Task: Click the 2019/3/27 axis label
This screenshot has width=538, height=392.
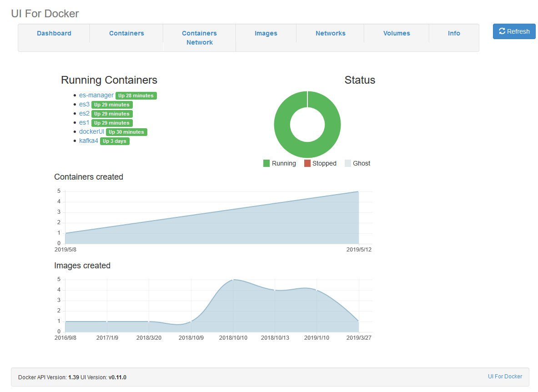Action: pyautogui.click(x=359, y=338)
